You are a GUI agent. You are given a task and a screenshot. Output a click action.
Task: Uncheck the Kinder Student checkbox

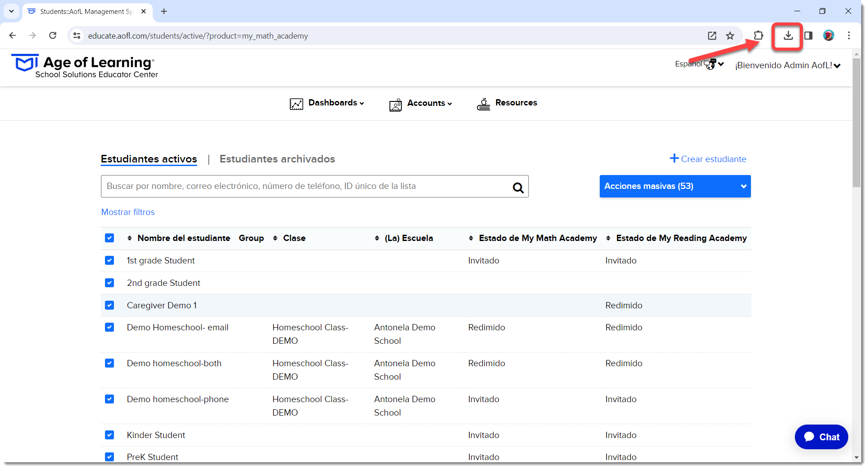click(109, 435)
